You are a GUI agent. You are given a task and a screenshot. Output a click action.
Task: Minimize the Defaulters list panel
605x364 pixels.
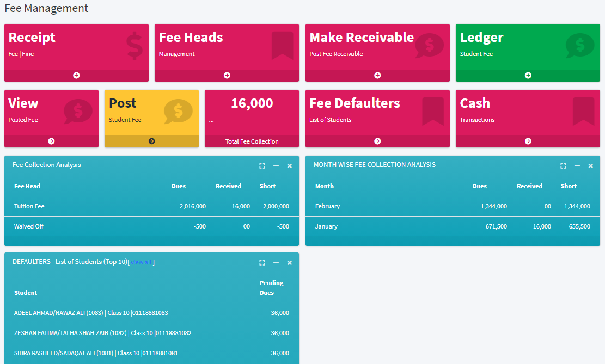pos(276,263)
